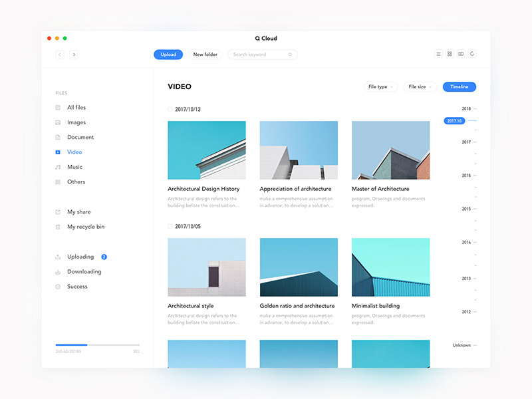Click the Others sidebar icon
The height and width of the screenshot is (399, 532).
pyautogui.click(x=58, y=182)
